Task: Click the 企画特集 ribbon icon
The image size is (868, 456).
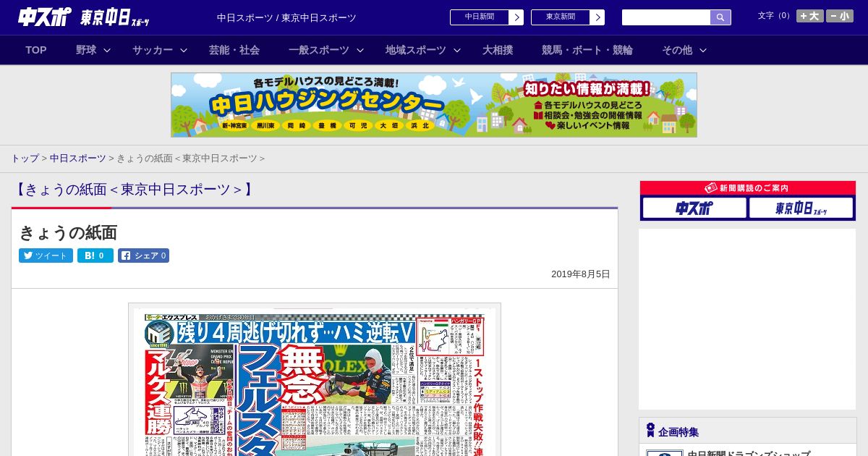Action: (x=650, y=431)
